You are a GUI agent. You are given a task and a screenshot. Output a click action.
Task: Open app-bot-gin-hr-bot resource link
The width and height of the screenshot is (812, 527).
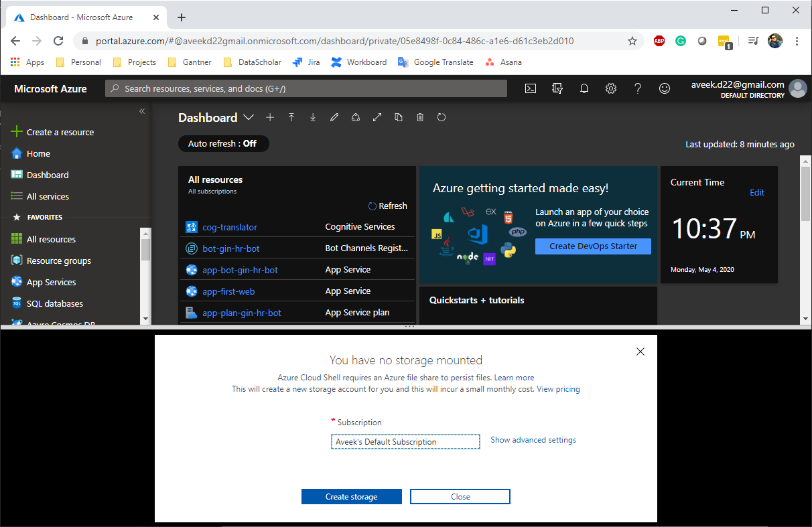[240, 270]
